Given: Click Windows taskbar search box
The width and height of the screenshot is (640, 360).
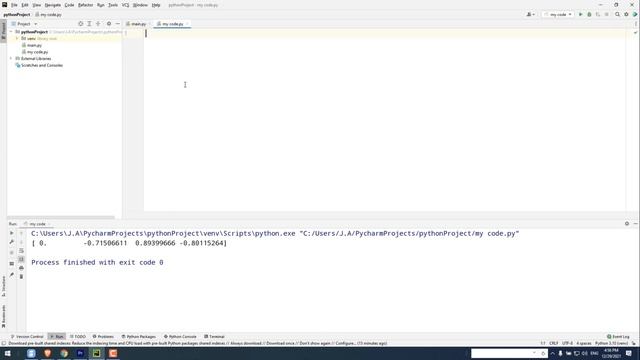Looking at the screenshot, I should pos(509,353).
